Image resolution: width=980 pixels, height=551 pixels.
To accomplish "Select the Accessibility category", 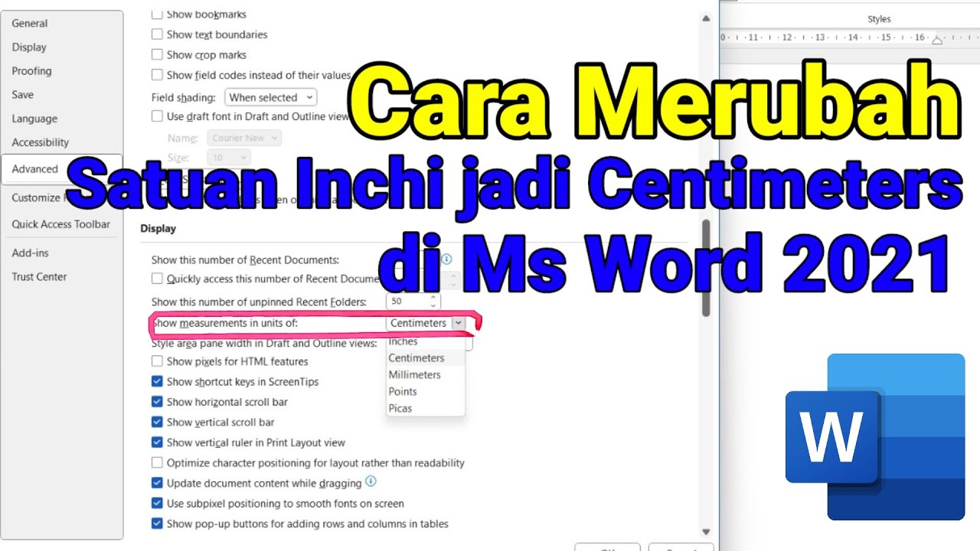I will point(40,142).
